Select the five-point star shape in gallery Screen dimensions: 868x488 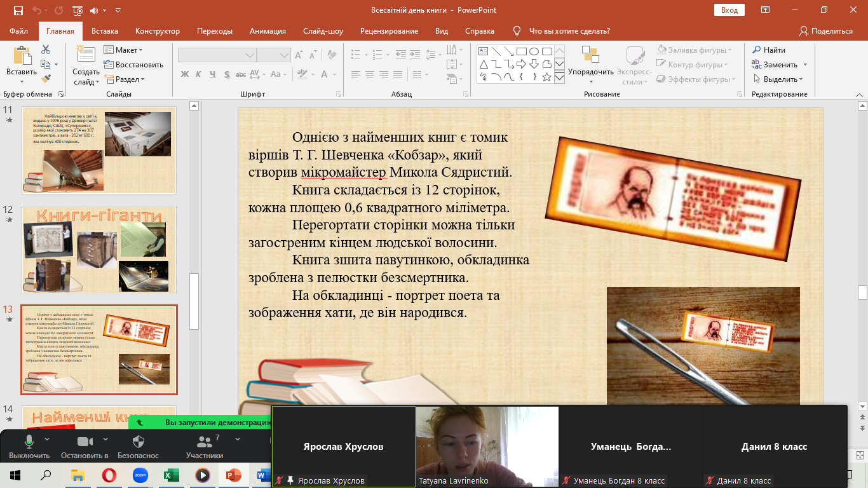pos(546,77)
